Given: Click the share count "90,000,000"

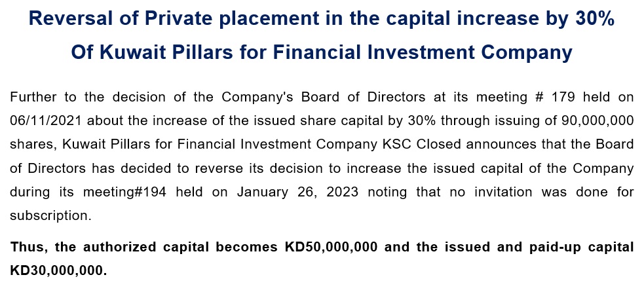Looking at the screenshot, I should tap(597, 120).
